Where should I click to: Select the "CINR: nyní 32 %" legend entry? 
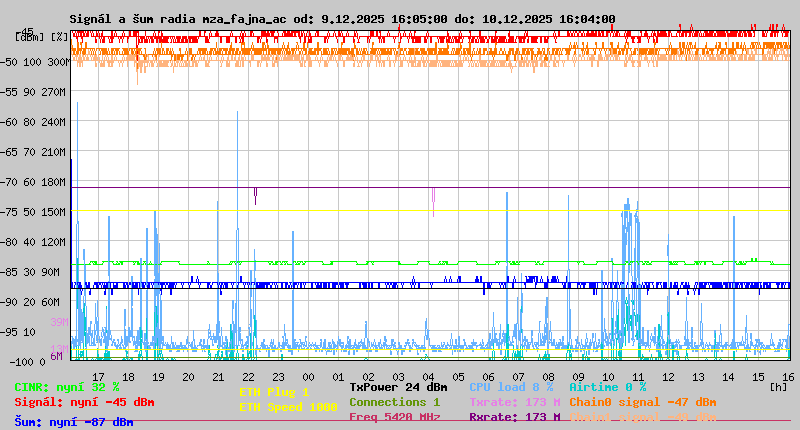[67, 387]
